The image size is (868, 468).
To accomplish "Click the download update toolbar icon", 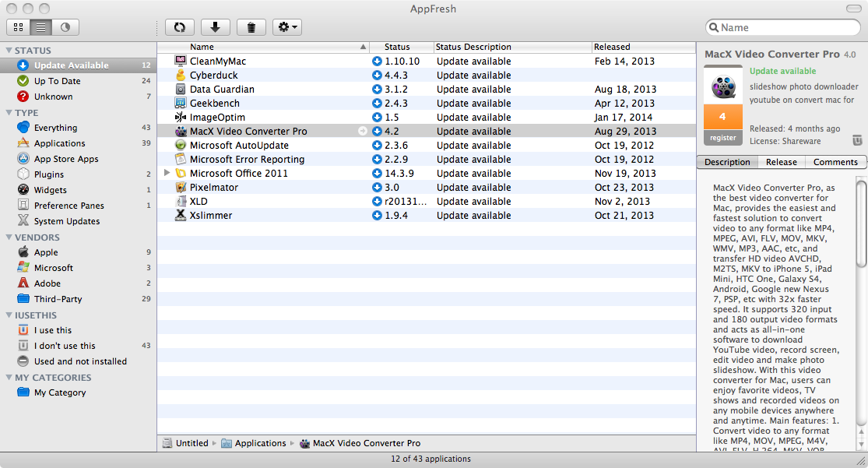I will tap(216, 27).
